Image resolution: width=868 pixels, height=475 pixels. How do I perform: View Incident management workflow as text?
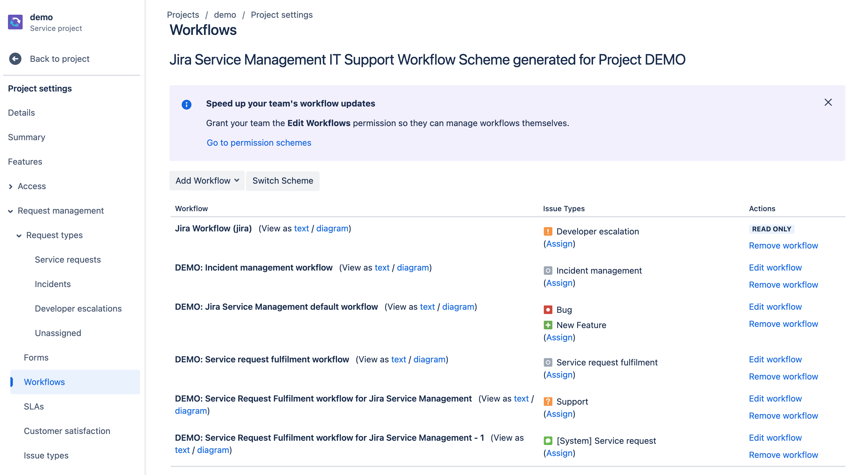pyautogui.click(x=382, y=267)
